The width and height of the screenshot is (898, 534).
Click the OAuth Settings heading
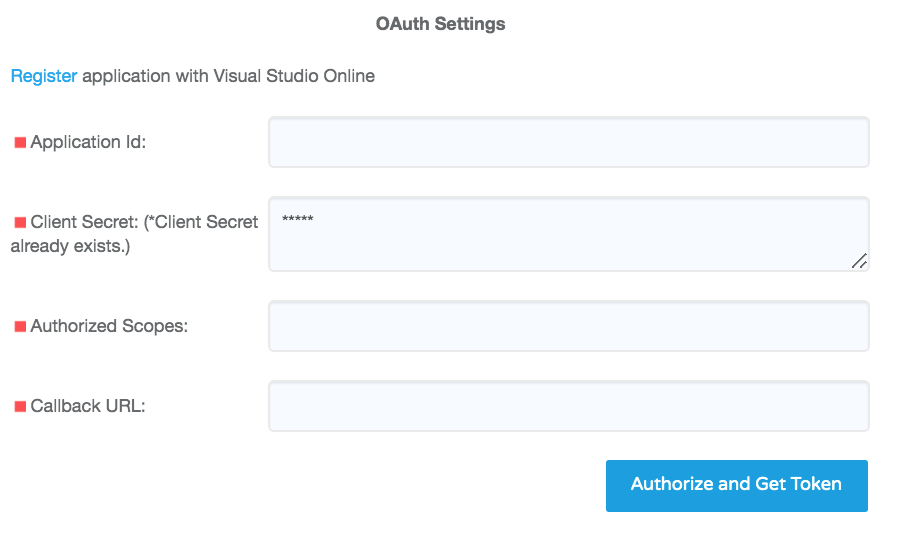440,23
